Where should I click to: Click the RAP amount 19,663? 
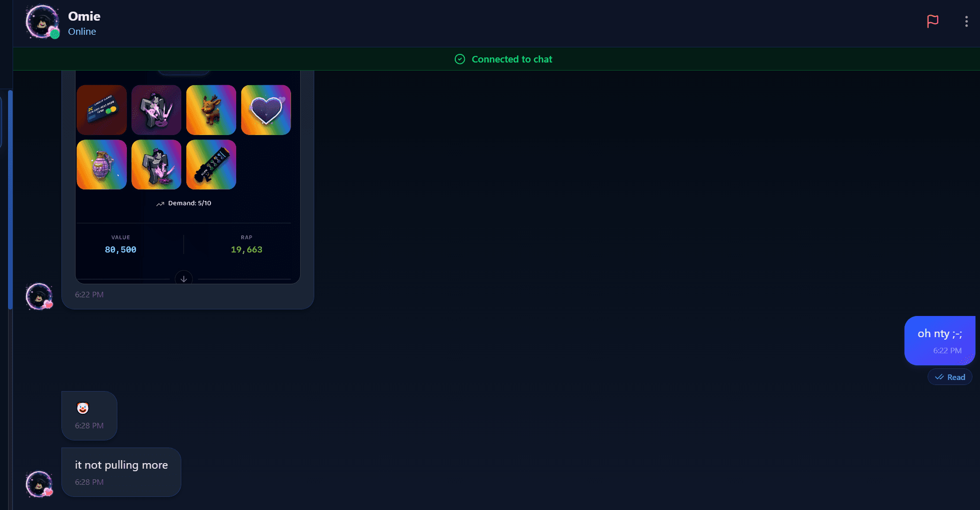coord(246,249)
